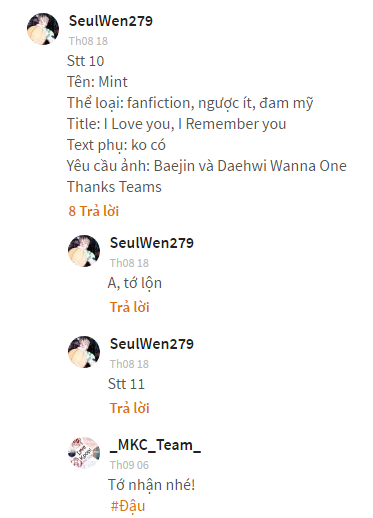Click the avatar next to 'Stt 11' reply
373x518 pixels.
coord(84,352)
